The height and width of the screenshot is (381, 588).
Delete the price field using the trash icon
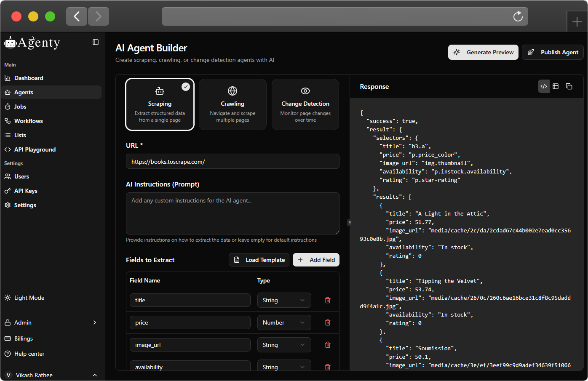tap(327, 322)
